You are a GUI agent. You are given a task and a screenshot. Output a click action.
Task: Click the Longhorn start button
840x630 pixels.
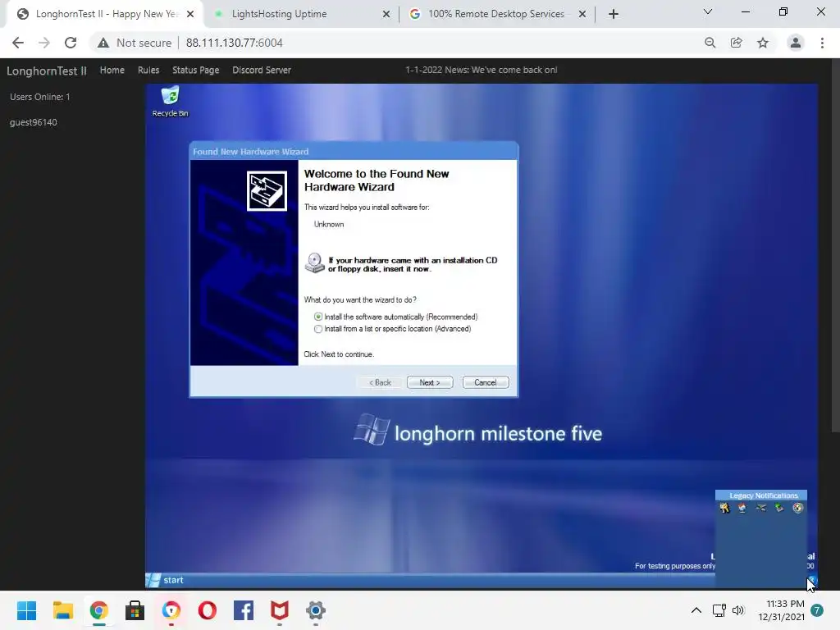[x=166, y=580]
